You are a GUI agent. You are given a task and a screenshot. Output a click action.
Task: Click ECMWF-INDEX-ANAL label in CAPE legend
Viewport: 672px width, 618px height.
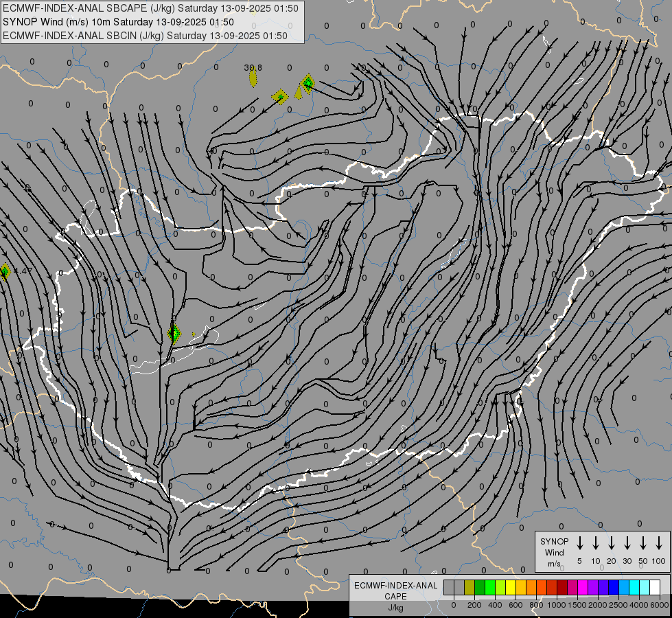tap(395, 586)
